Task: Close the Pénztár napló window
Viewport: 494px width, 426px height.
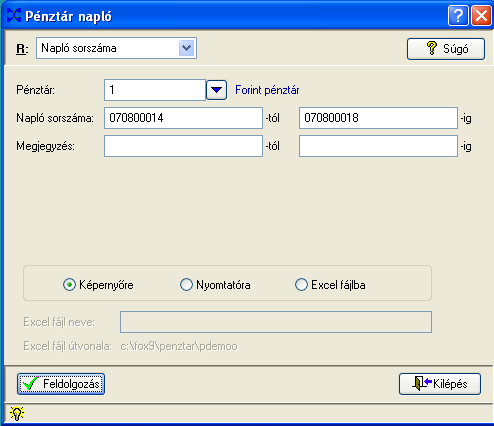Action: coord(481,15)
